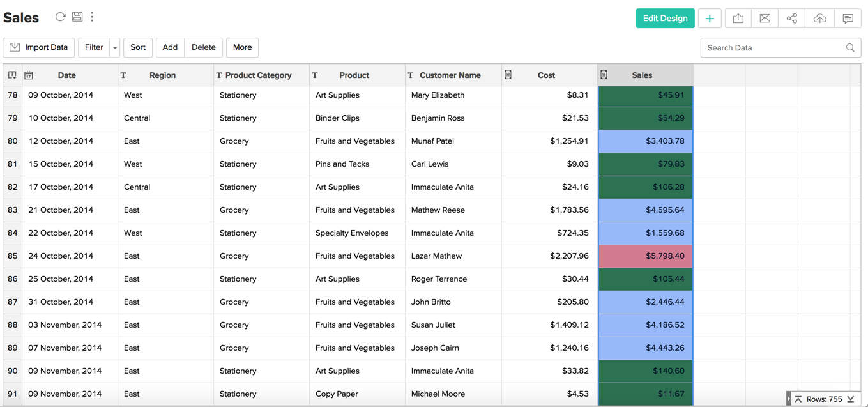Click the Edit Design button
Screen dimensions: 868x407
(x=665, y=18)
